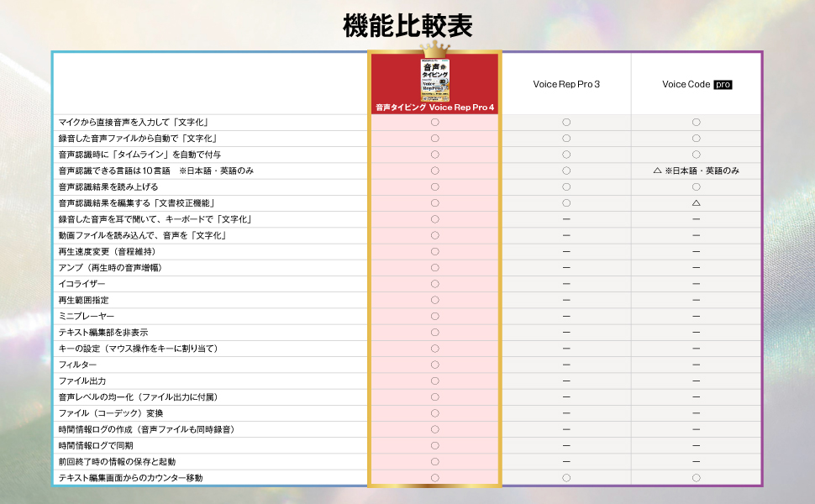Click the circle for 再生速度変更（音程維持）
Viewport: 815px width, 504px height.
click(434, 251)
